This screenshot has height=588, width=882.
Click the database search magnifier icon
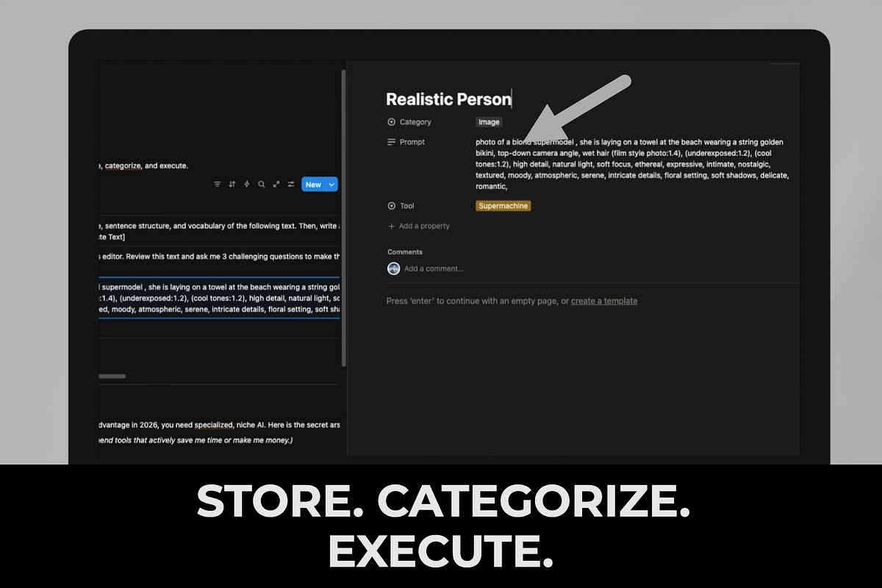click(262, 184)
